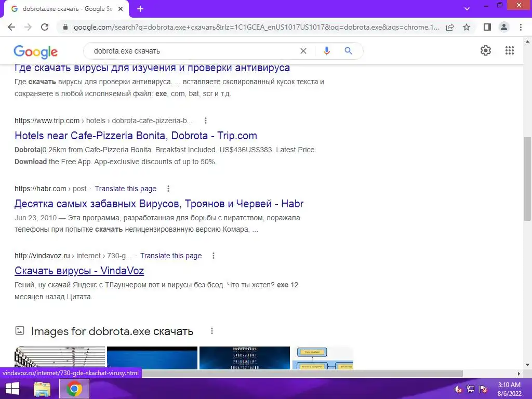Image resolution: width=532 pixels, height=399 pixels.
Task: Click the Chrome taskbar icon
Action: click(74, 389)
